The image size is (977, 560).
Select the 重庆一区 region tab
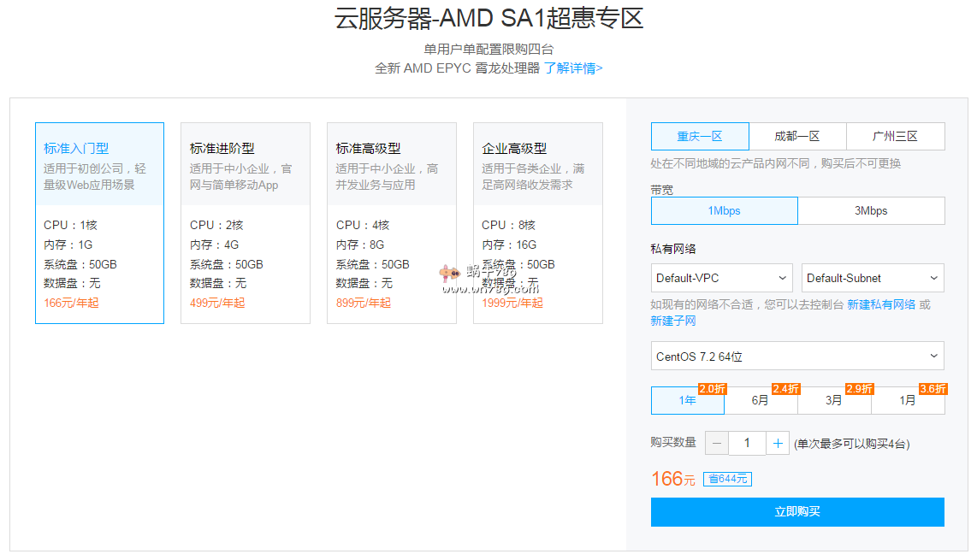[x=700, y=137]
